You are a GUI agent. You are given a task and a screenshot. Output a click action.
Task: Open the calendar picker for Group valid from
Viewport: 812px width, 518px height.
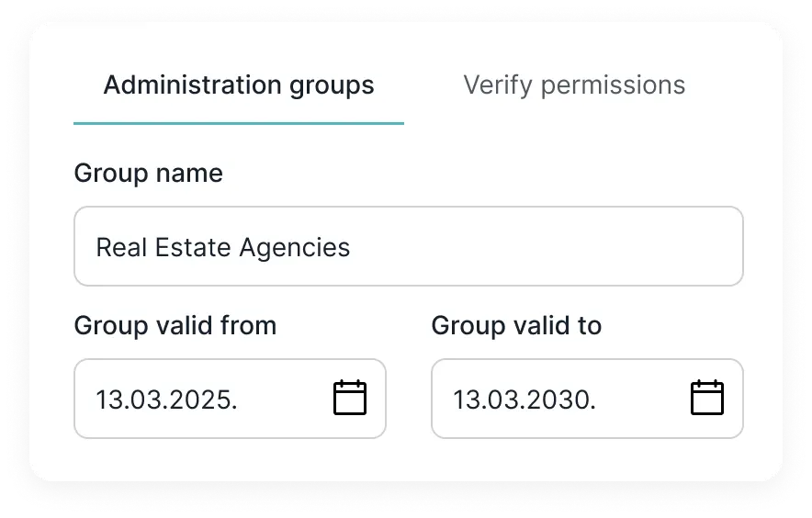coord(349,399)
